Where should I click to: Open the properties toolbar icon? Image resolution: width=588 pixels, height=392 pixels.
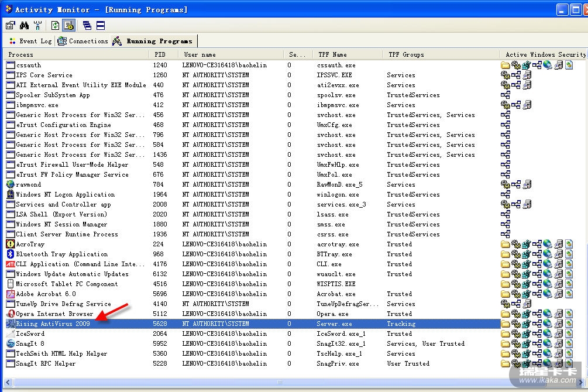pyautogui.click(x=11, y=26)
